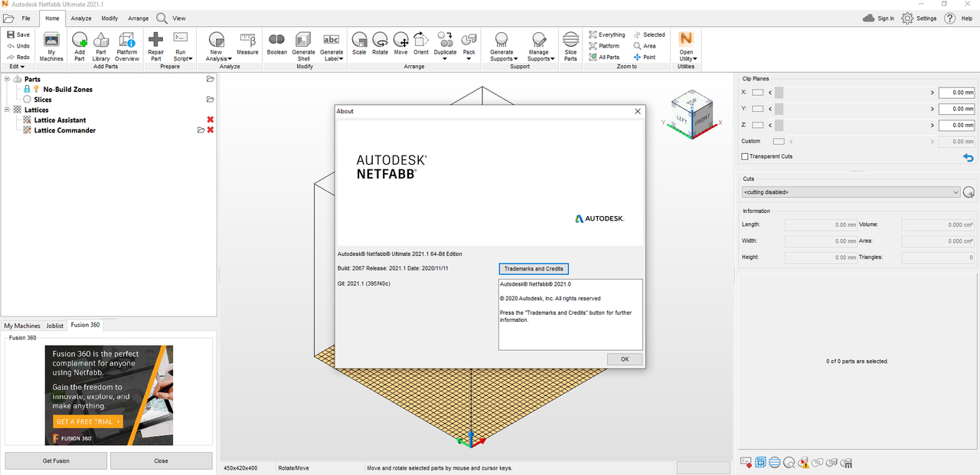This screenshot has width=980, height=475.
Task: Open folder icon beside Lattice Commander
Action: [201, 130]
